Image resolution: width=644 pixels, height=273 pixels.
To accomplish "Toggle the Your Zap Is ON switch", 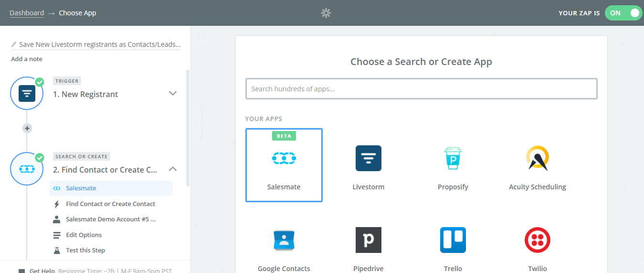I will [623, 13].
